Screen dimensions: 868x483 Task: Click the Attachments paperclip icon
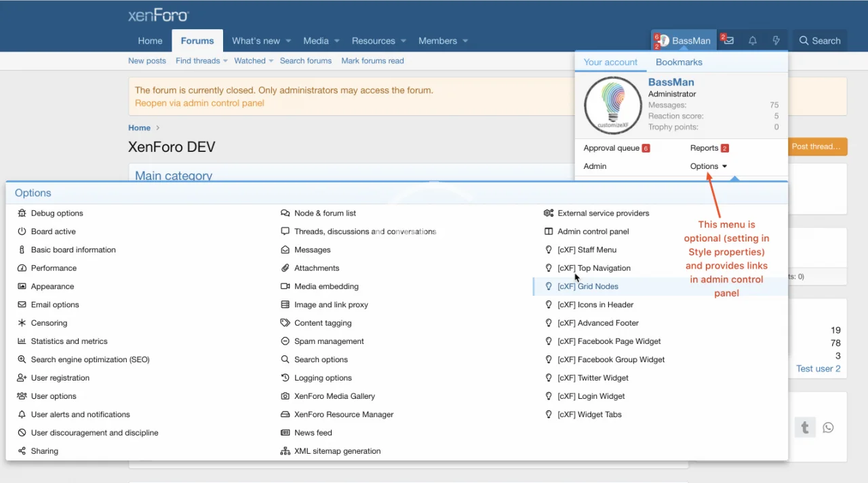click(285, 268)
